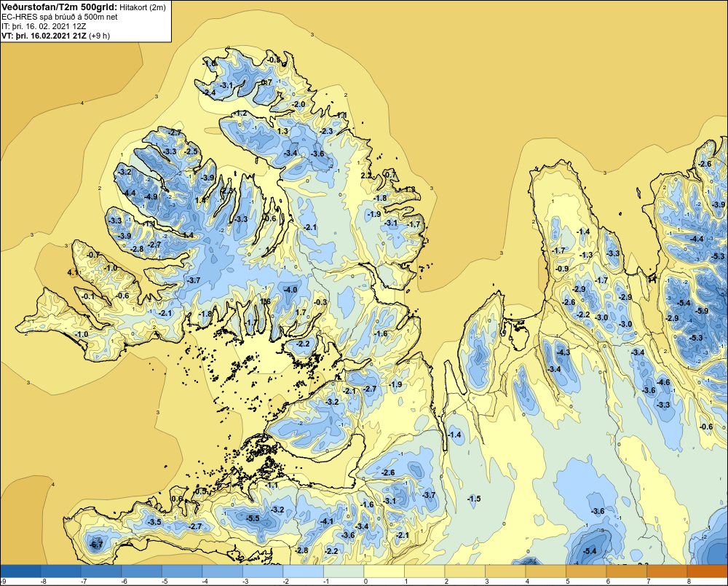Viewport: 728px width, 586px height.
Task: Select legend swatch for -7 to -6 range
Action: tap(101, 571)
